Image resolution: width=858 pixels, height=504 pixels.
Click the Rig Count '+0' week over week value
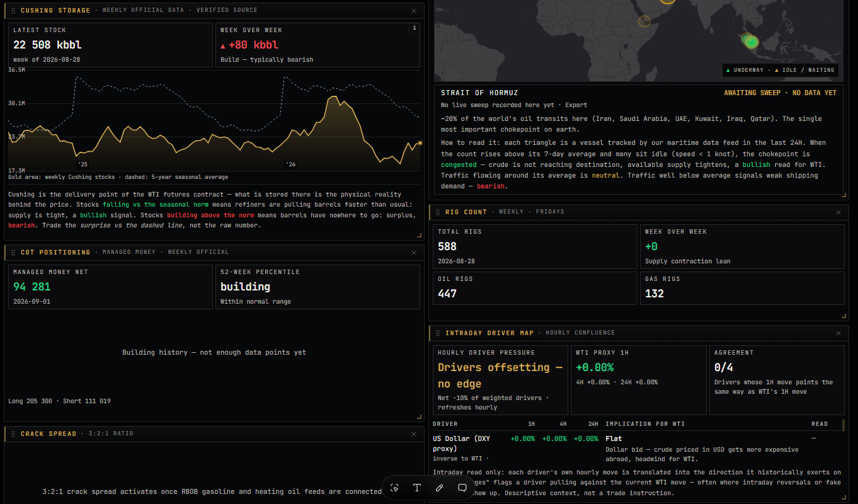pos(651,246)
